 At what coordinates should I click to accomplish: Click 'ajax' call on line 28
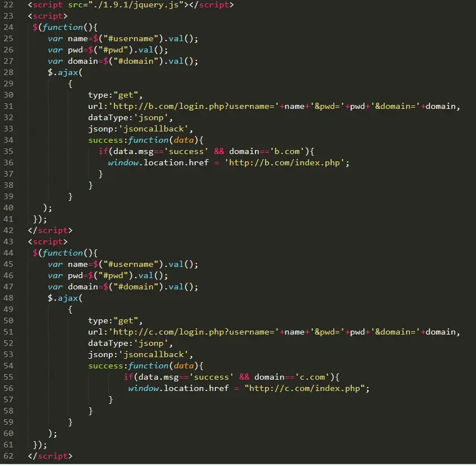(68, 73)
